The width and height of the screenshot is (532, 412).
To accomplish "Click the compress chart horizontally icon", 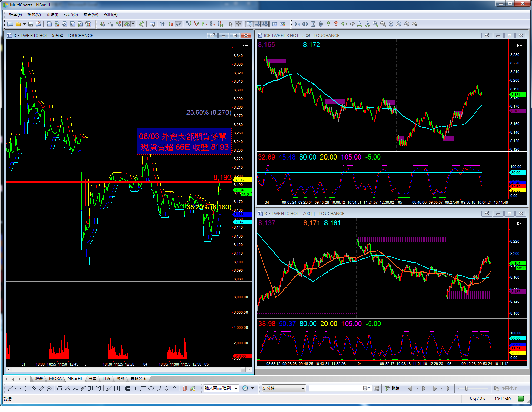I will click(297, 24).
